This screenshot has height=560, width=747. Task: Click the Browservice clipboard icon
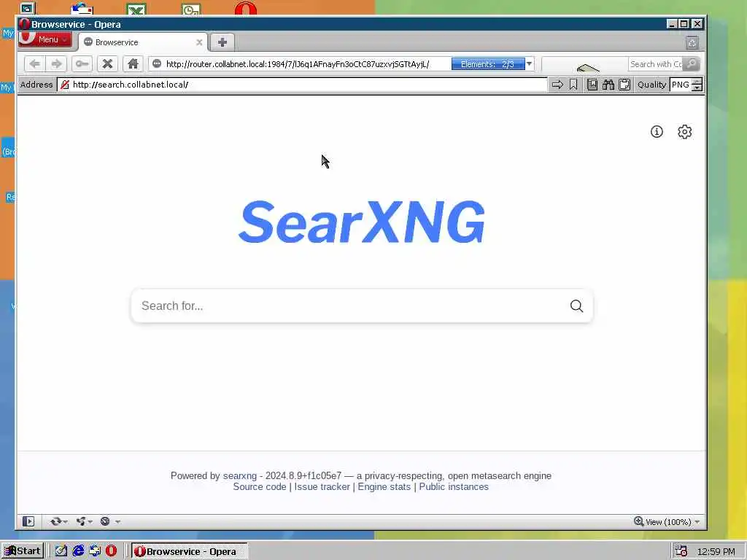(624, 85)
